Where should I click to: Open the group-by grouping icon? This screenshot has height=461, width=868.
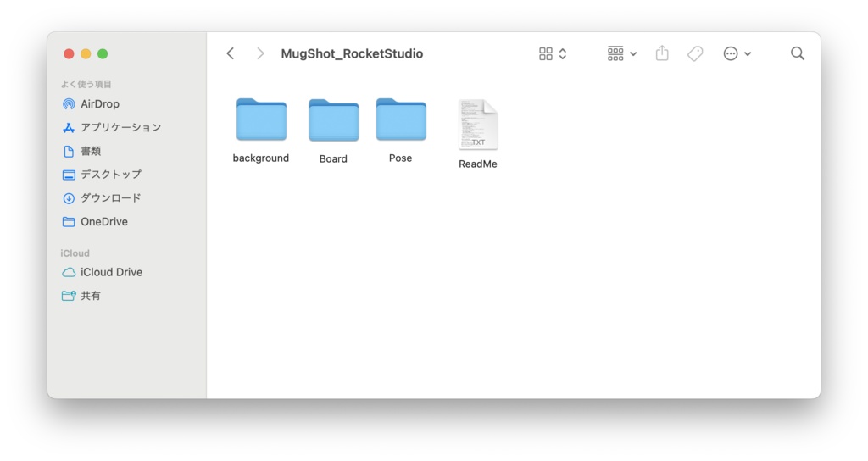point(615,53)
